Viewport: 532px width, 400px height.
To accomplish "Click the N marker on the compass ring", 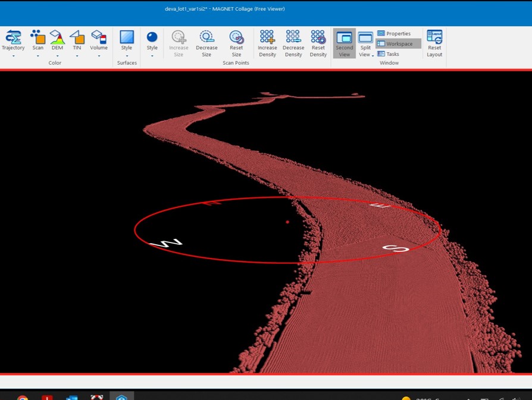I will point(166,242).
